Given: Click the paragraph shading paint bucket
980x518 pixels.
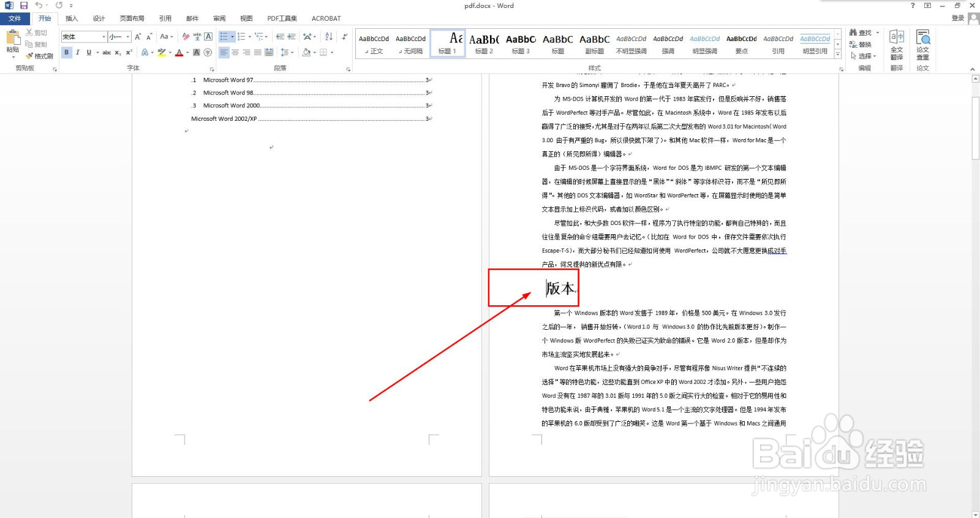Looking at the screenshot, I should click(x=306, y=53).
